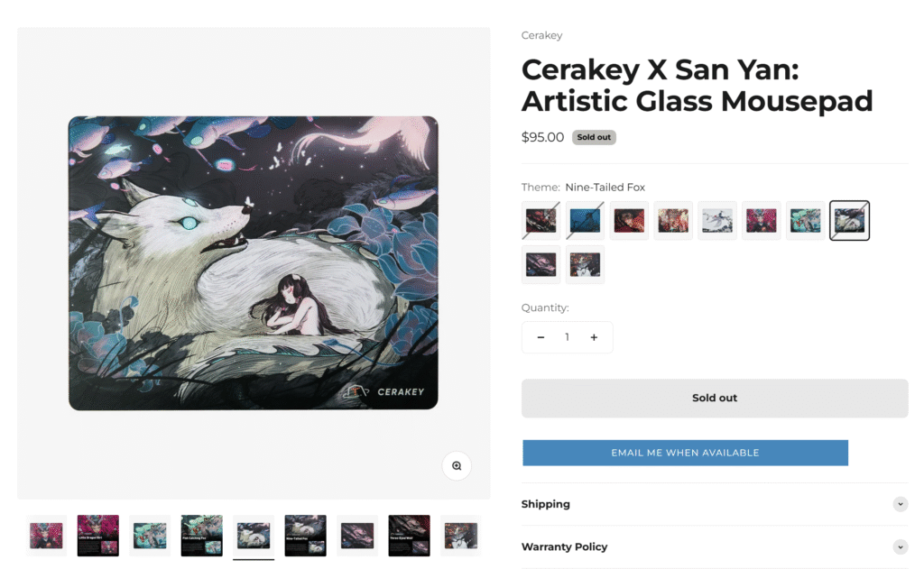924x569 pixels.
Task: Open the Shipping accordion heading
Action: pyautogui.click(x=546, y=504)
